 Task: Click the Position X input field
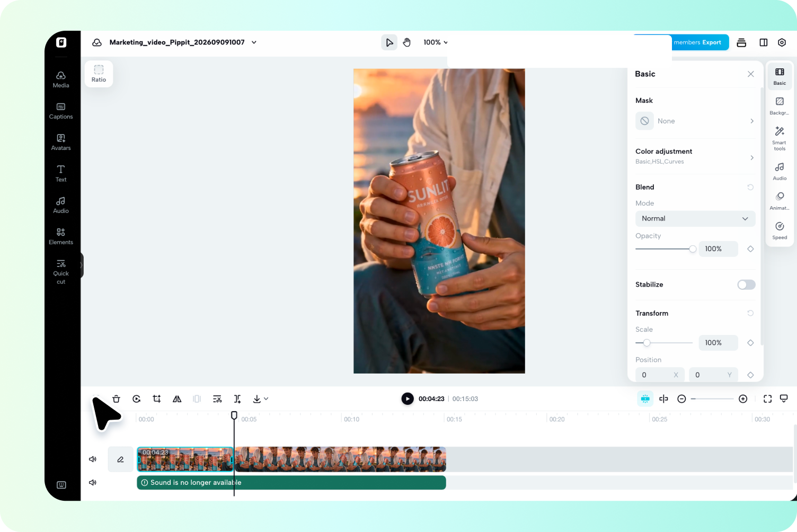pos(660,375)
